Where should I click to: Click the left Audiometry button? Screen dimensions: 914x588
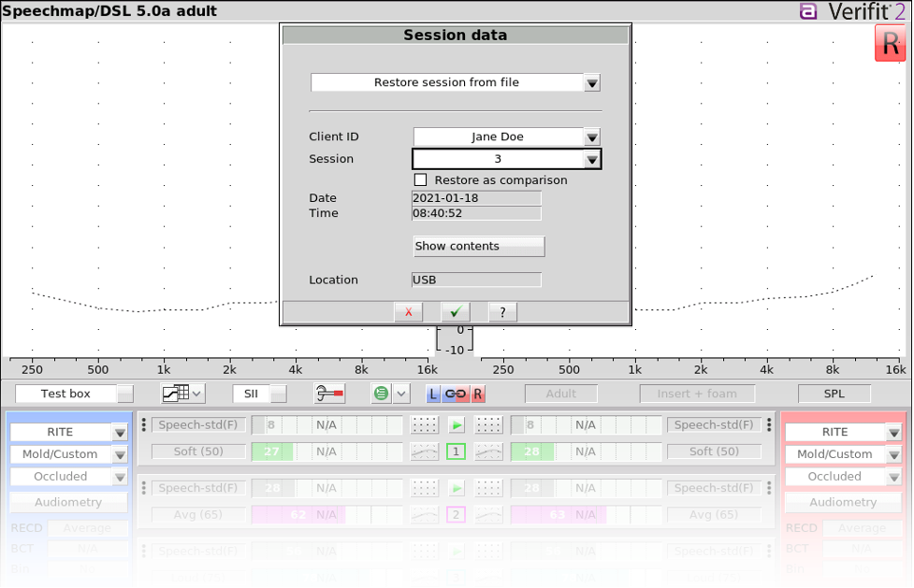coord(68,502)
